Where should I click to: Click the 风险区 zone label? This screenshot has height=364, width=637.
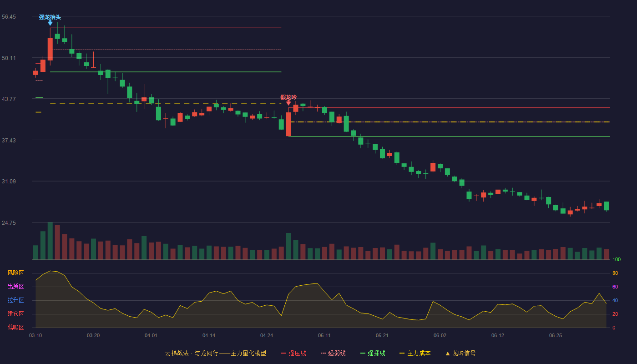coord(15,273)
